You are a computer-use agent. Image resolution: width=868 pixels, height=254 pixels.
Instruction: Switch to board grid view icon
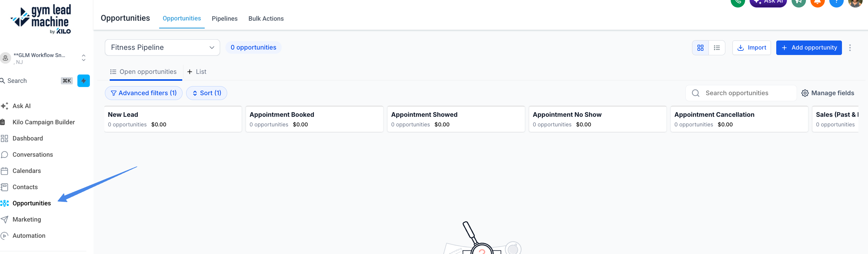click(x=700, y=48)
